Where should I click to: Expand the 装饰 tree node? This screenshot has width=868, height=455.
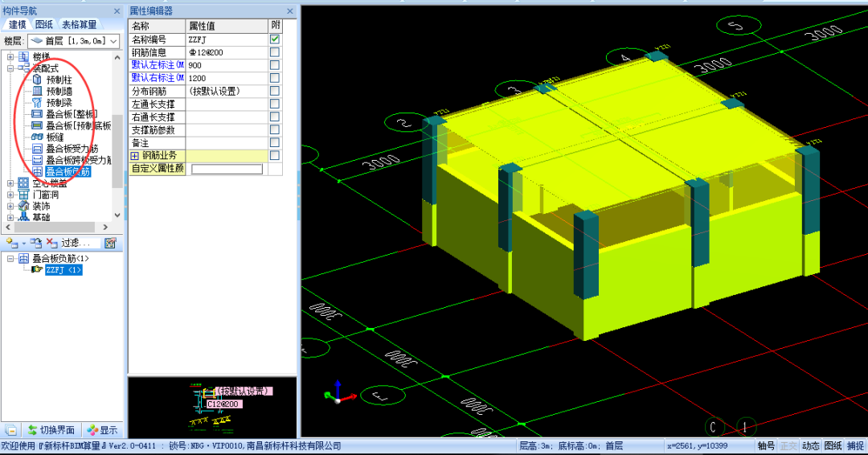coord(10,206)
